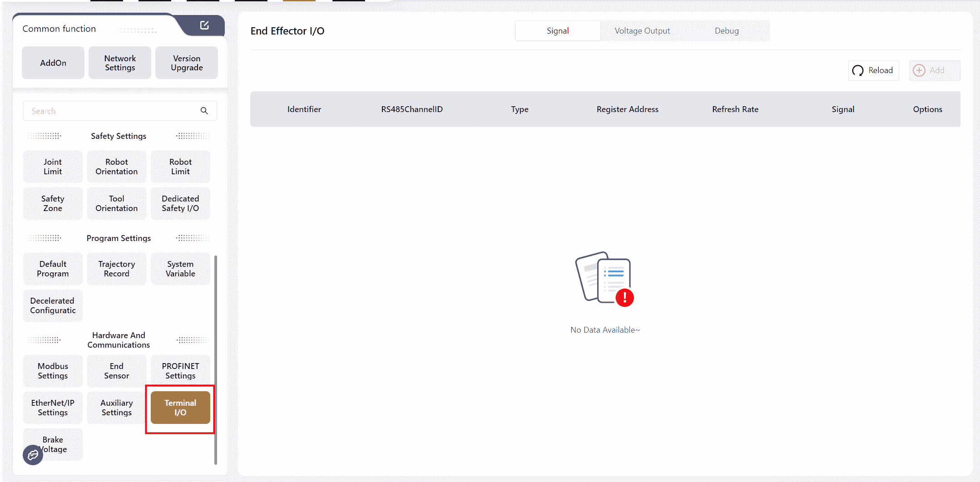Click the sidebar vertical scrollbar
Image resolution: width=980 pixels, height=482 pixels.
click(216, 359)
